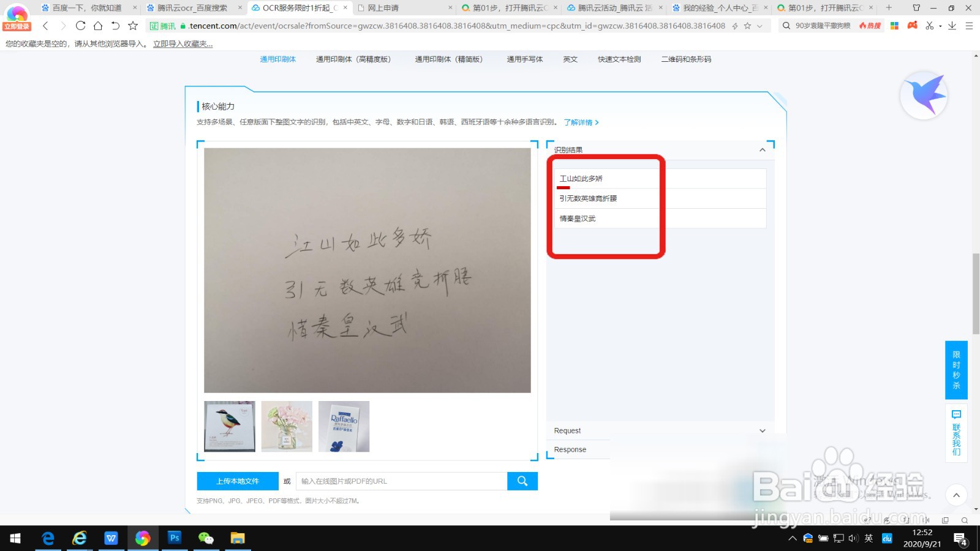Add current page to favorites via star icon
Image resolution: width=980 pixels, height=551 pixels.
[x=132, y=26]
